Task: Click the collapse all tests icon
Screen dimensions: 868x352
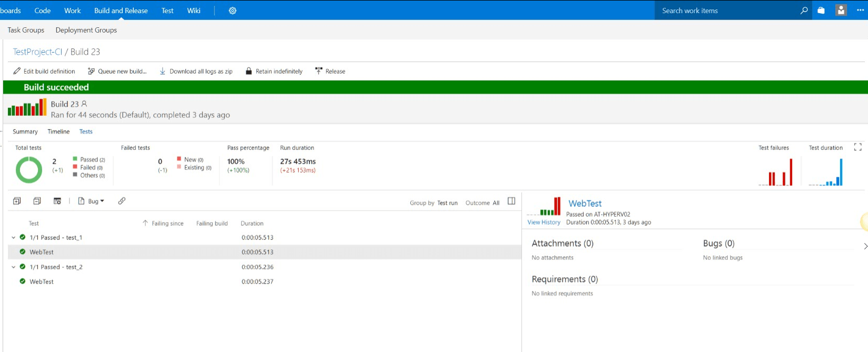Action: pos(37,201)
